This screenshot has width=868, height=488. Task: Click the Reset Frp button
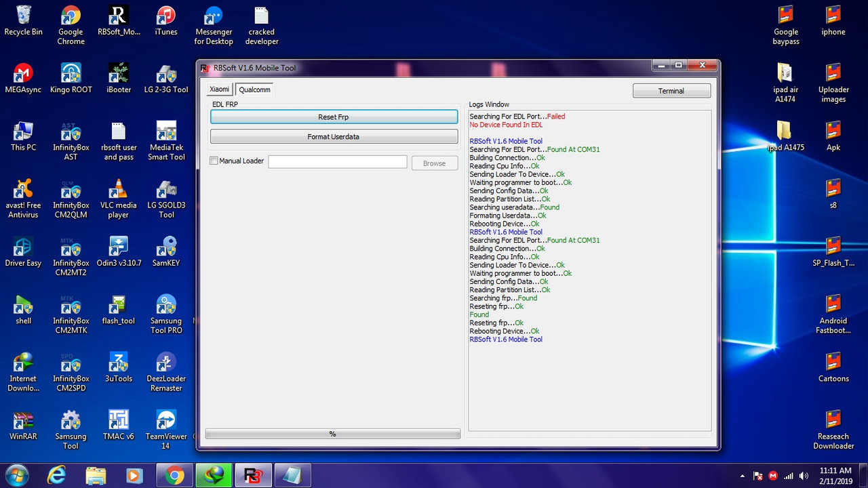click(x=334, y=117)
